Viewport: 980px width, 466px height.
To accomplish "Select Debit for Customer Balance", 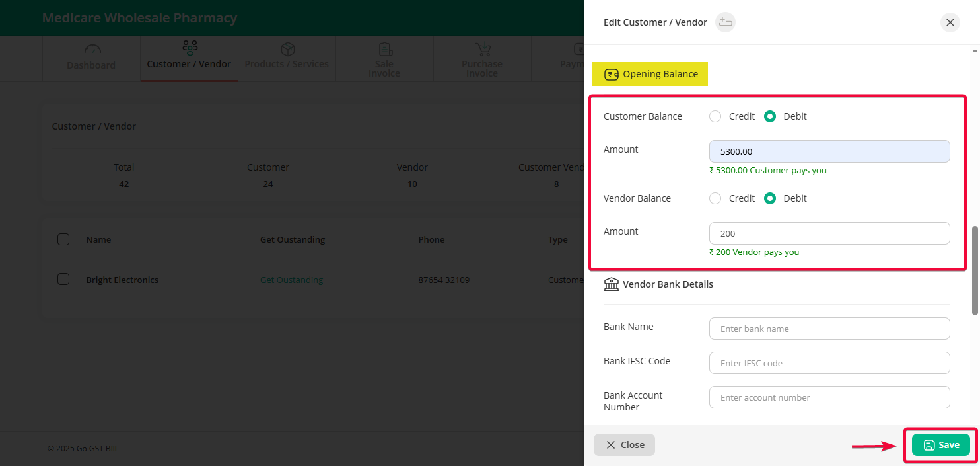I will tap(770, 116).
